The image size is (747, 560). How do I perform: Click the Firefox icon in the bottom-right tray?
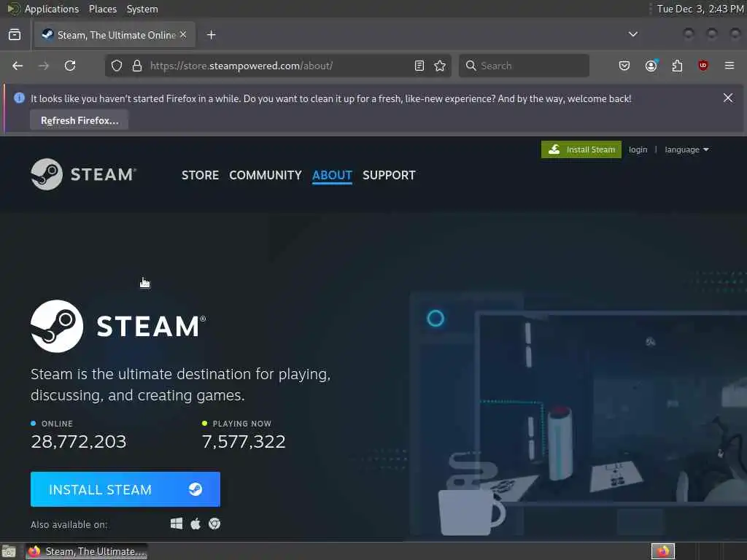pos(663,551)
